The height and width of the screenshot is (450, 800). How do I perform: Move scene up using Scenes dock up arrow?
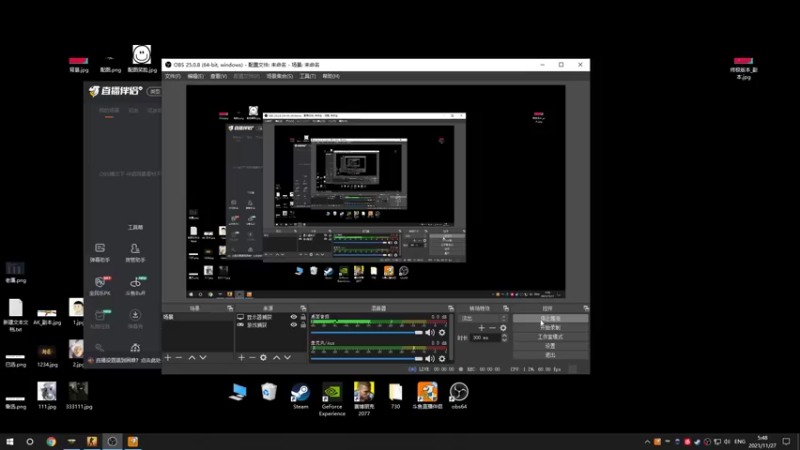pyautogui.click(x=192, y=358)
